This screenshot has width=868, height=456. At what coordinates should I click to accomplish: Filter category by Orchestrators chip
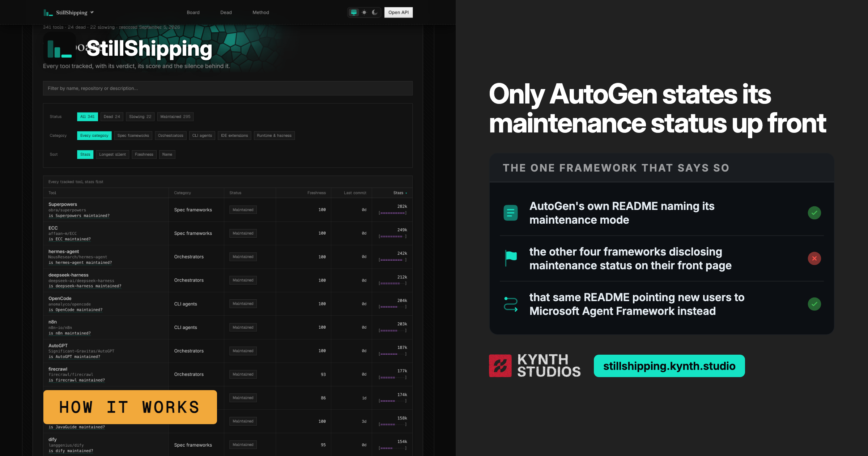pyautogui.click(x=171, y=135)
